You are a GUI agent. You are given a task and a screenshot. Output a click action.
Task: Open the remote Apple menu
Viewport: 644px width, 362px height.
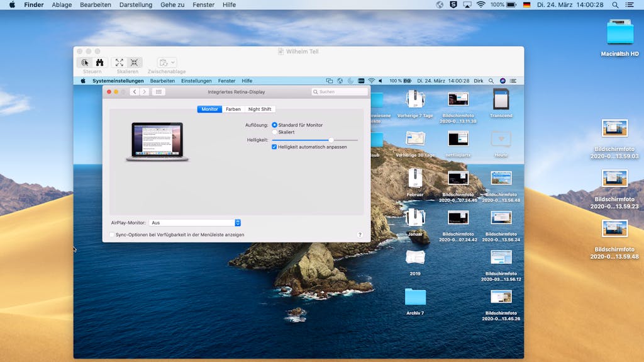83,81
